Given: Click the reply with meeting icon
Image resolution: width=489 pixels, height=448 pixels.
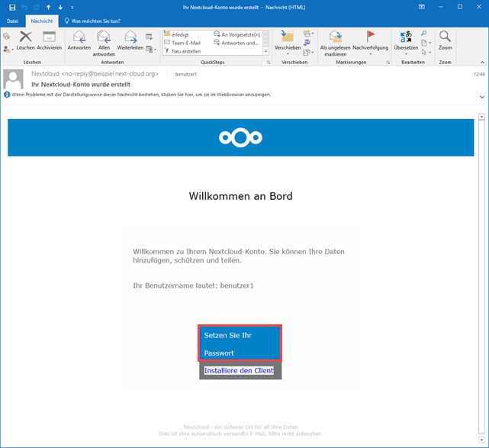Looking at the screenshot, I should (150, 37).
